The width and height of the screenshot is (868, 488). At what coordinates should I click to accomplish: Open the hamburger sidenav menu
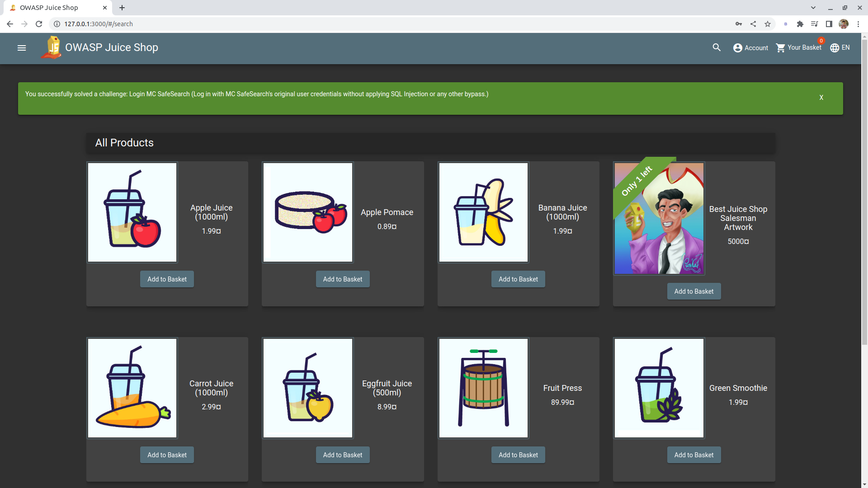pyautogui.click(x=22, y=48)
